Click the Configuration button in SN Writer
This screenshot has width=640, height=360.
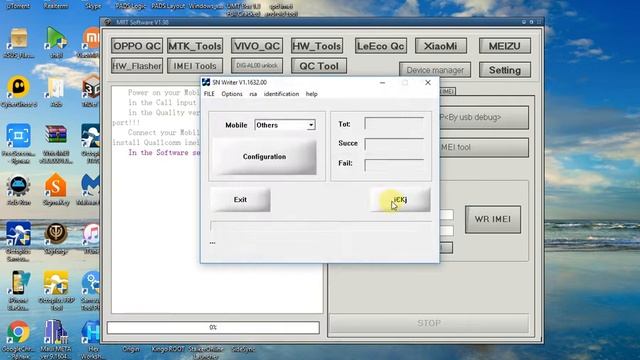[264, 157]
